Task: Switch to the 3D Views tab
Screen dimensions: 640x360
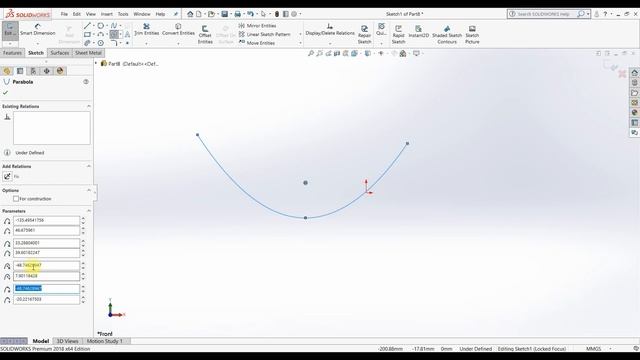Action: point(67,341)
